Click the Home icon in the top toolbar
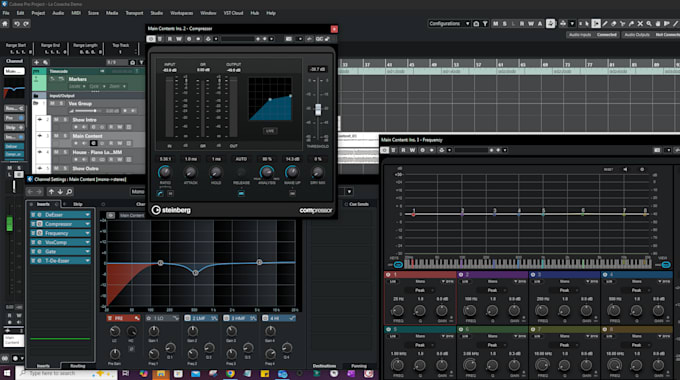The height and width of the screenshot is (380, 680). (5, 23)
